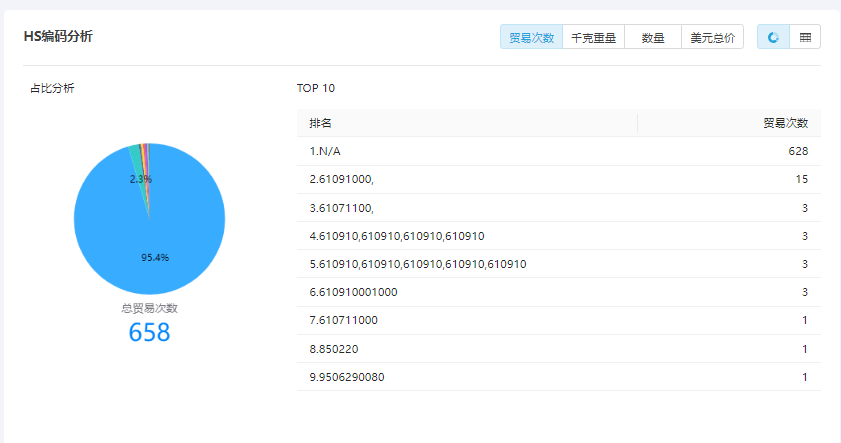This screenshot has width=841, height=443.
Task: Click the HS编码分析 title
Action: click(58, 37)
